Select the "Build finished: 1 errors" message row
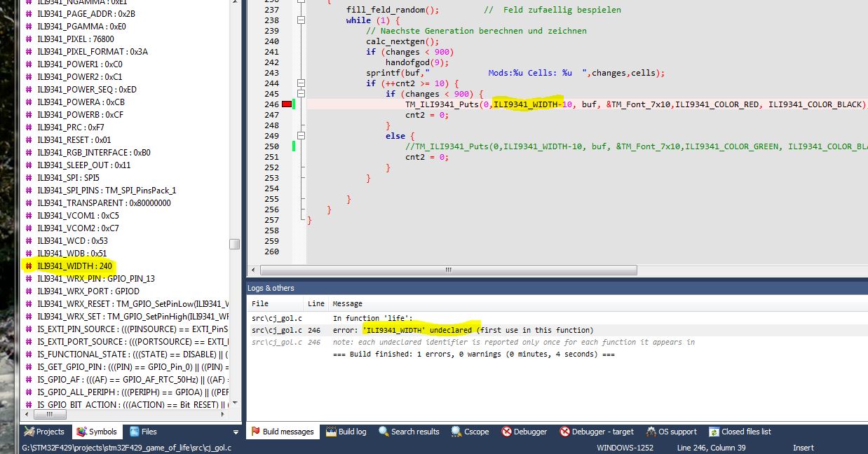 click(557, 354)
